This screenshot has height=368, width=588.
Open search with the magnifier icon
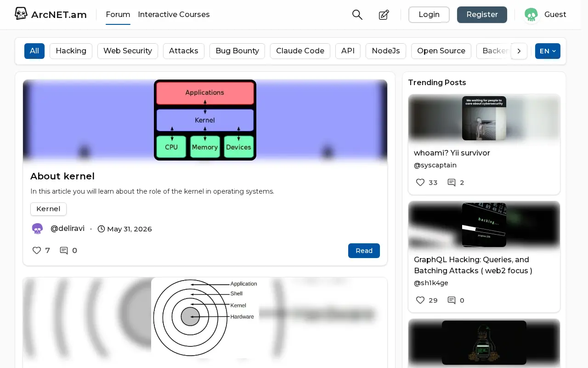coord(357,15)
